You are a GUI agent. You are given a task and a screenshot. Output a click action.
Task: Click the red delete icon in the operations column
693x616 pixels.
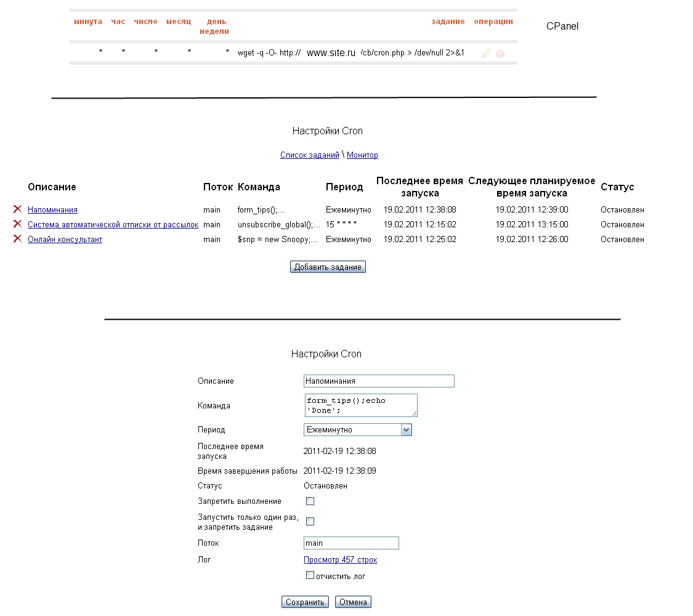coord(500,54)
